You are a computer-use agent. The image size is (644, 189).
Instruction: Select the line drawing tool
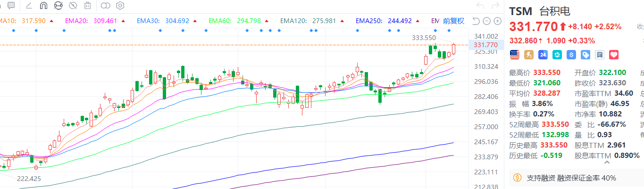coord(28,6)
